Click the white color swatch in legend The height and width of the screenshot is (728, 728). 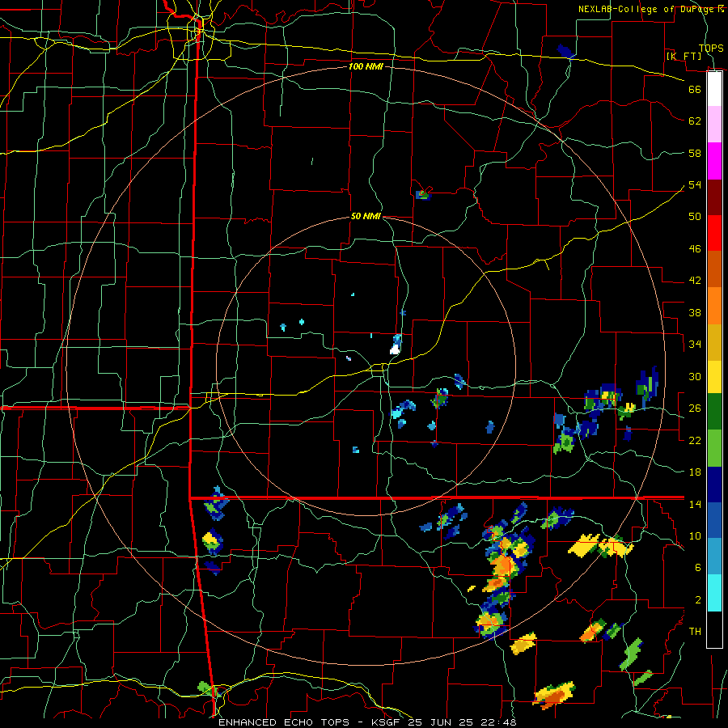(x=714, y=88)
